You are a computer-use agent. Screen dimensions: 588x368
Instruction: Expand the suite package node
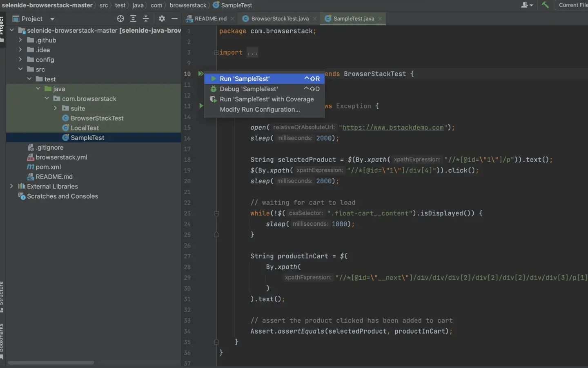[56, 108]
